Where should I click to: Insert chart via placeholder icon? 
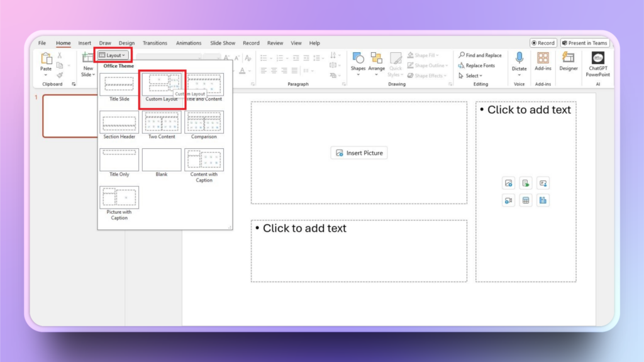(x=543, y=200)
